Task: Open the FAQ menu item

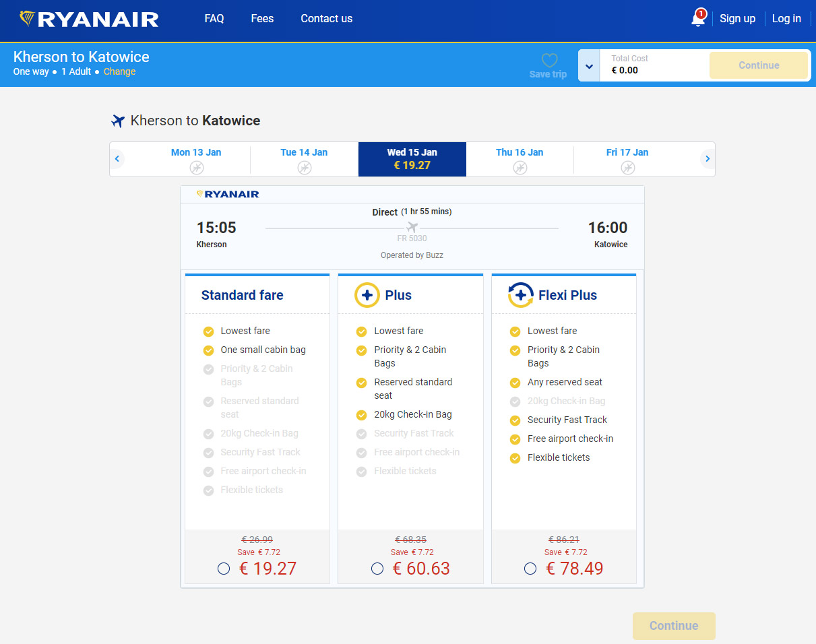Action: (x=214, y=19)
